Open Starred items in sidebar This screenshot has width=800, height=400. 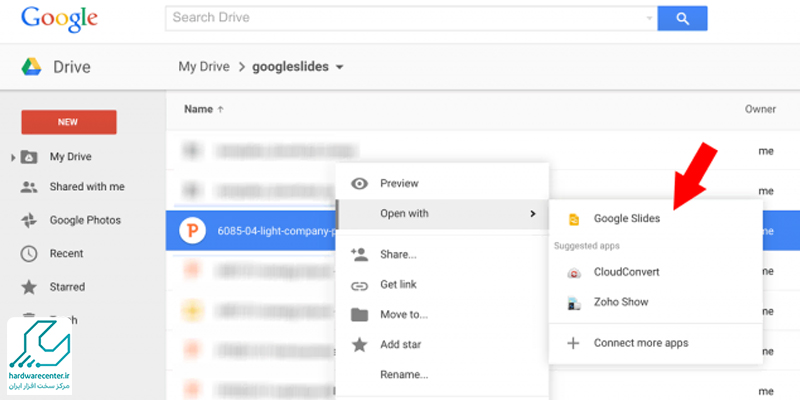click(67, 287)
